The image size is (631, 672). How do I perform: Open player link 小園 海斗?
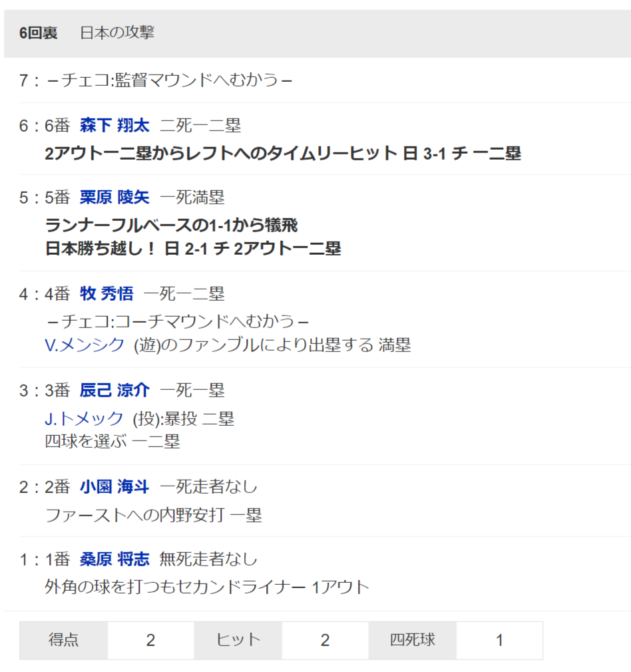pos(114,487)
